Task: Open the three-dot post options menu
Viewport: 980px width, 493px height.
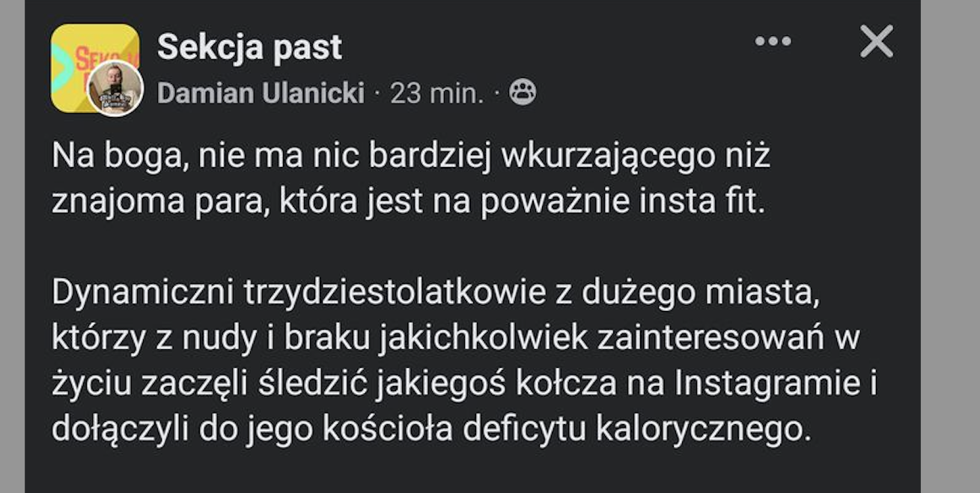Action: (x=773, y=41)
